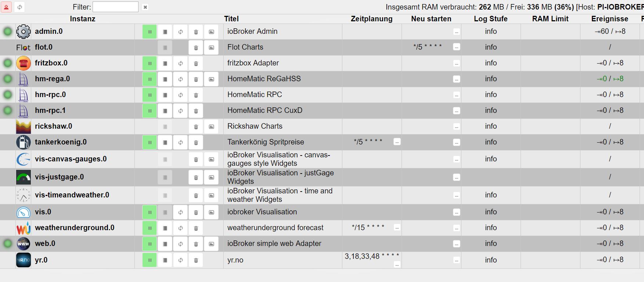
Task: Restart the hm-rega.0 instance
Action: (x=180, y=79)
